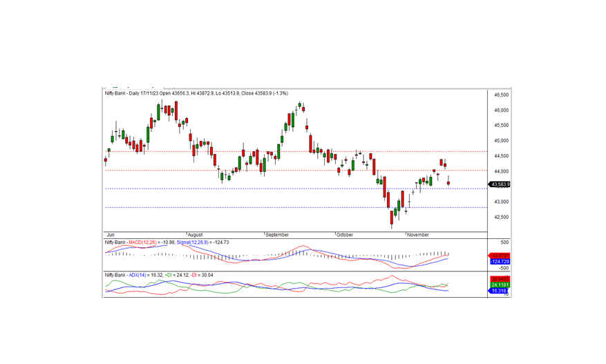Click the 'Jun' month label on time axis

click(x=110, y=235)
